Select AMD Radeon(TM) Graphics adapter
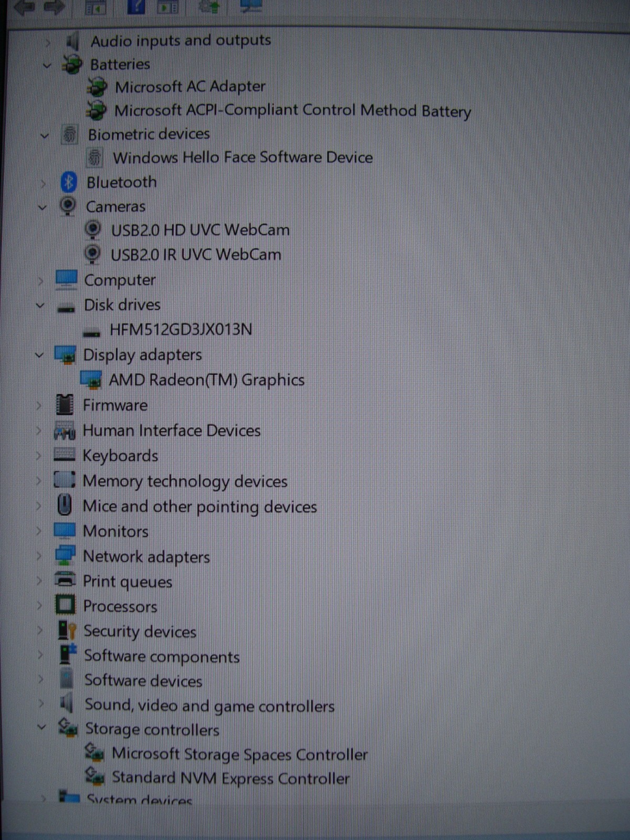630x840 pixels. pyautogui.click(x=206, y=380)
